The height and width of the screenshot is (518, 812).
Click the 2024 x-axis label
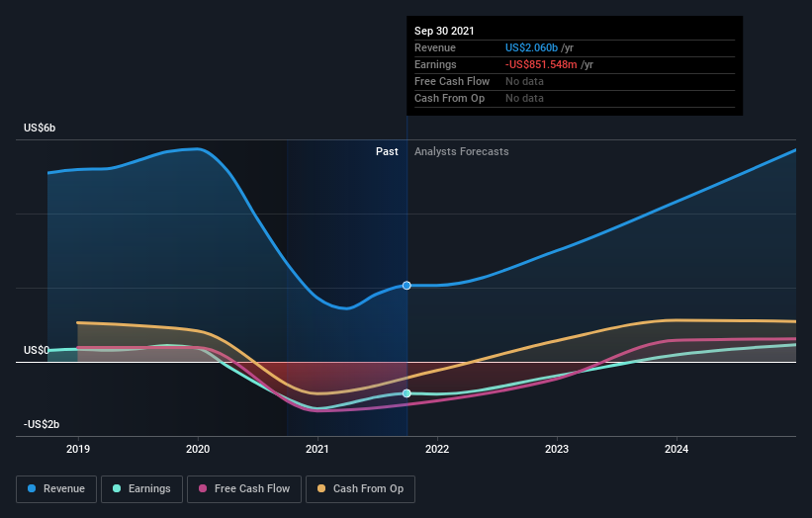(677, 449)
